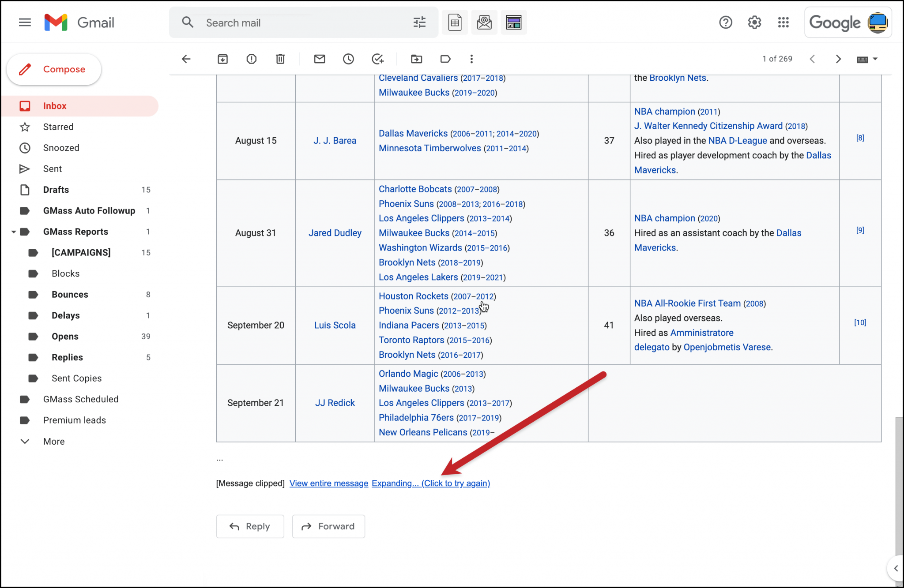Switch to the Starred mail view

[58, 127]
